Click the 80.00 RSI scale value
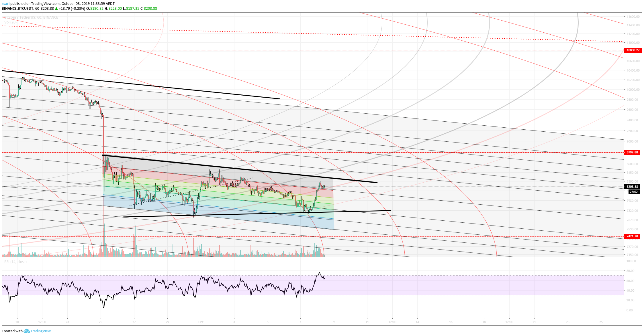 (630, 271)
